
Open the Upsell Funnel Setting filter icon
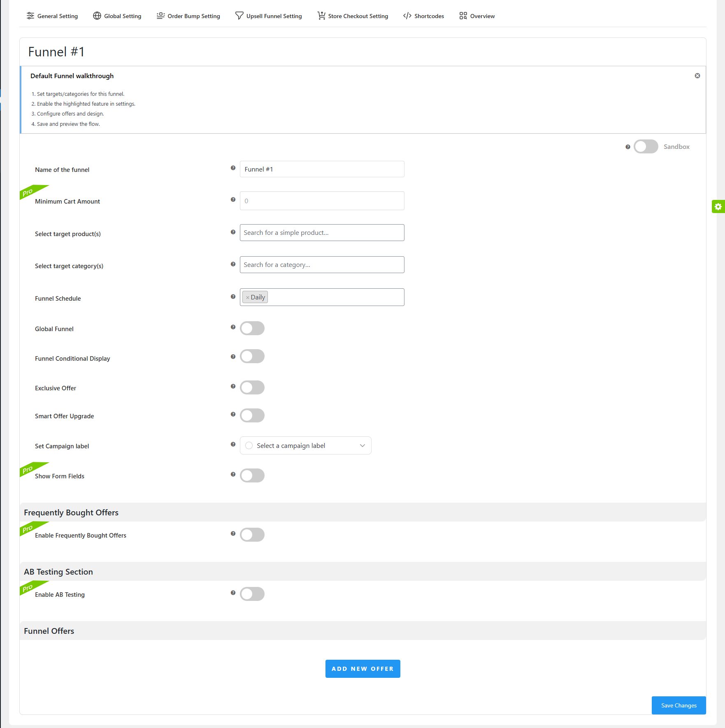[239, 15]
